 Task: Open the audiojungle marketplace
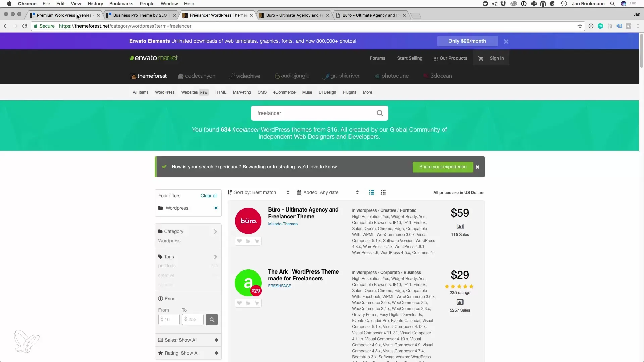point(292,76)
